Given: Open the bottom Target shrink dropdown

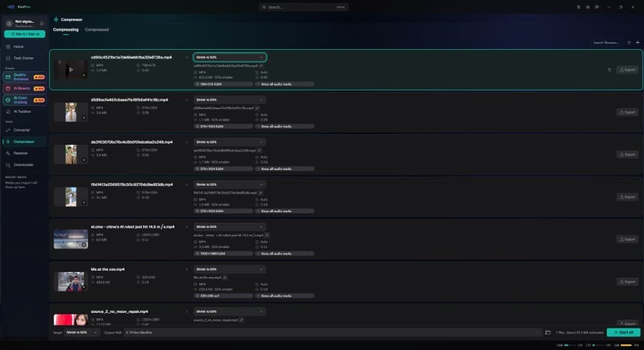Looking at the screenshot, I should click(x=81, y=332).
